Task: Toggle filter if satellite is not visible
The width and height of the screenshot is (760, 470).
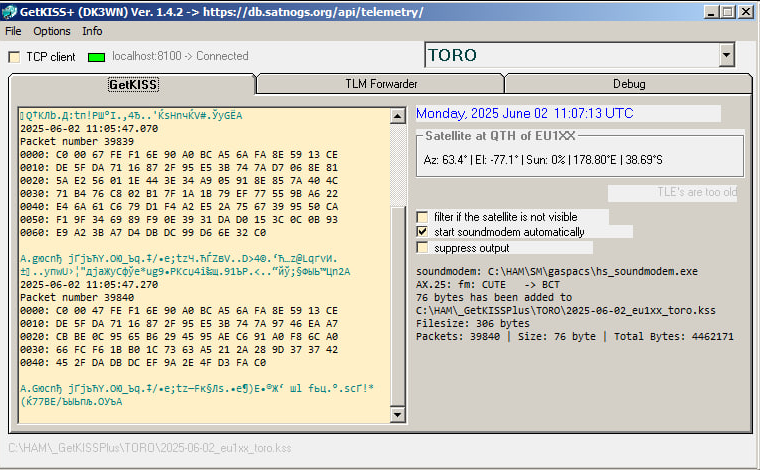Action: pyautogui.click(x=423, y=217)
